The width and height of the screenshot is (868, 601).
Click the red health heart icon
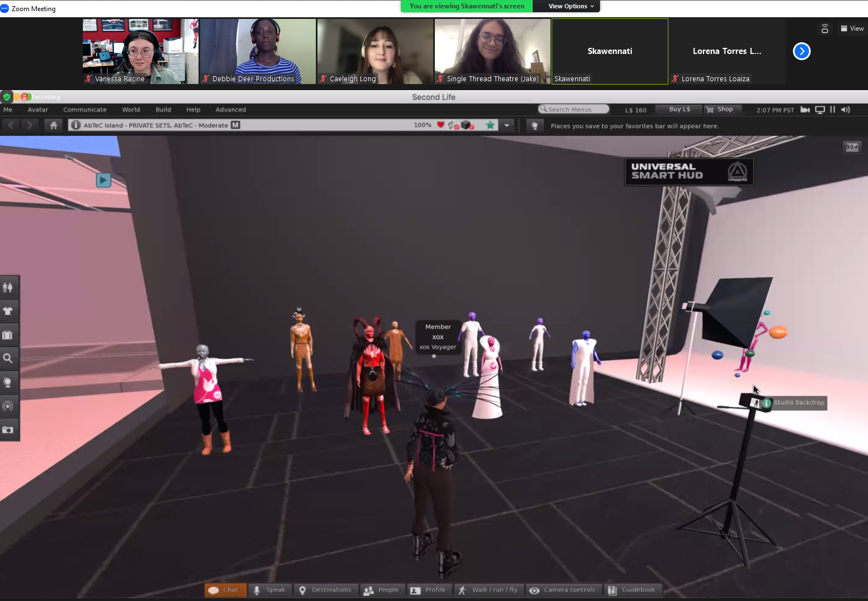tap(440, 125)
